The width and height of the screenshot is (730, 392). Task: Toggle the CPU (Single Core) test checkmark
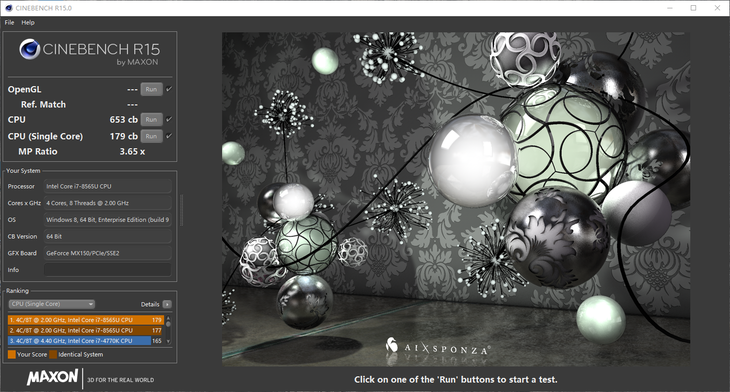(x=169, y=136)
